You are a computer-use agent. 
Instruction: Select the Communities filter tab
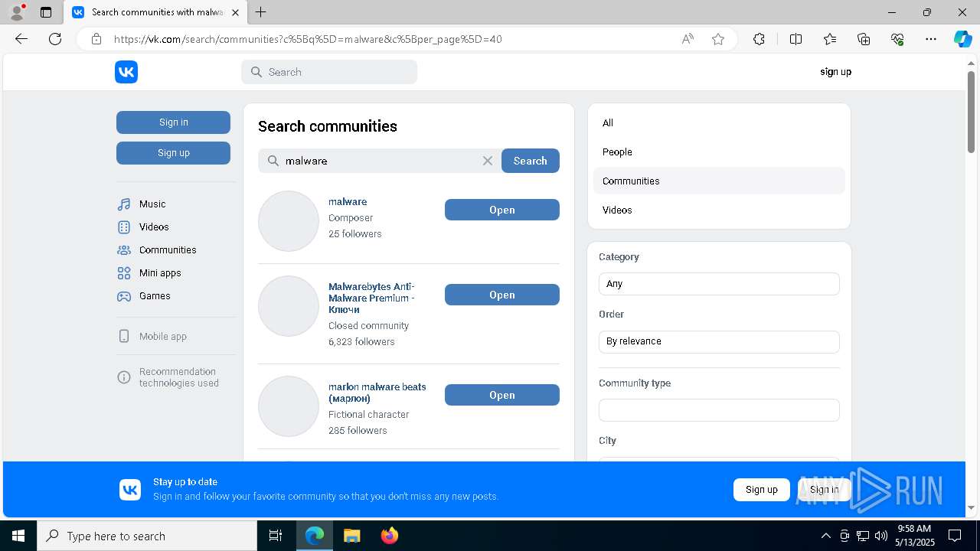pyautogui.click(x=719, y=181)
